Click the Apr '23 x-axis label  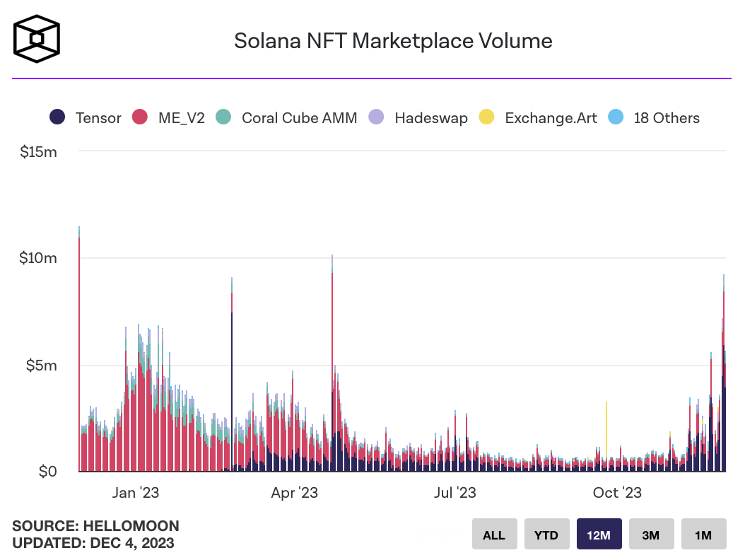(295, 493)
